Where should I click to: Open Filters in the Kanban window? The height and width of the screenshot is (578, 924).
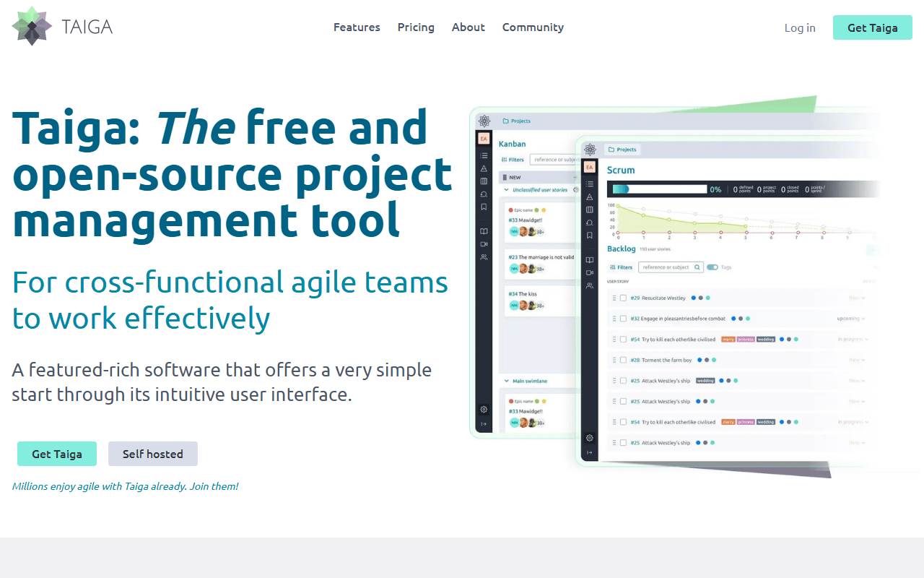point(513,160)
